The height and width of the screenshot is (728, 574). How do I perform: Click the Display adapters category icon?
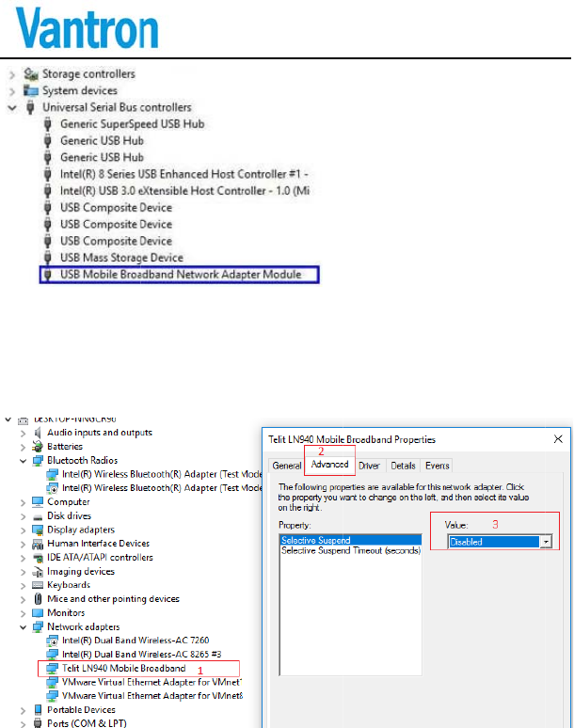38,530
